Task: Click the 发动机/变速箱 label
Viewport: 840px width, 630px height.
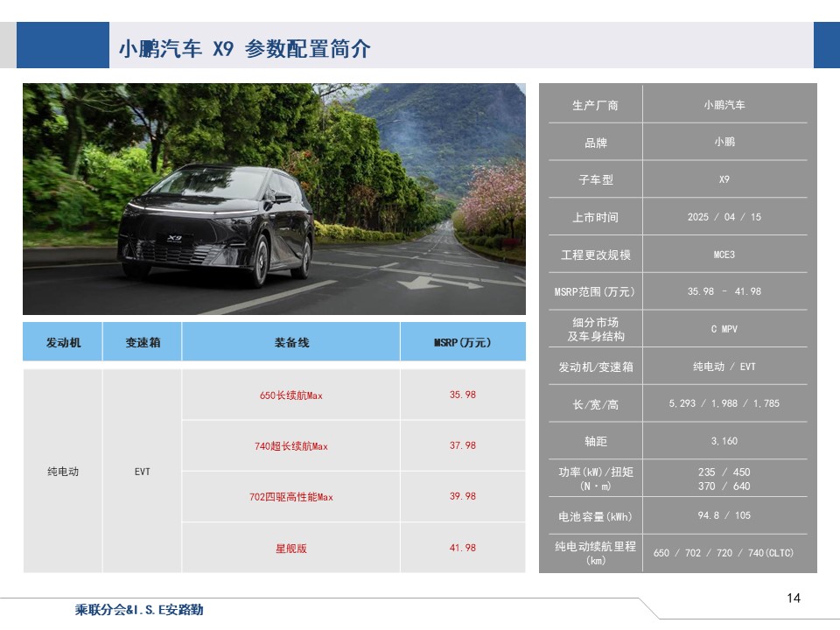Action: click(595, 367)
